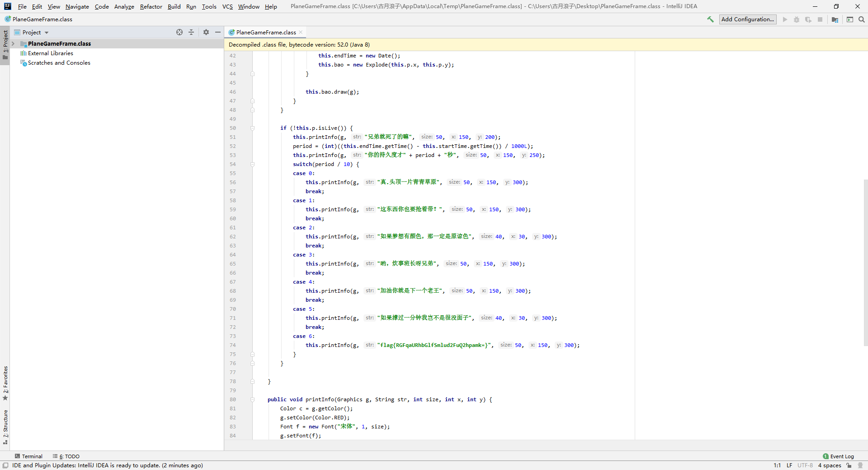Viewport: 868px width, 470px height.
Task: Click the fold end marker on line 47
Action: [253, 101]
